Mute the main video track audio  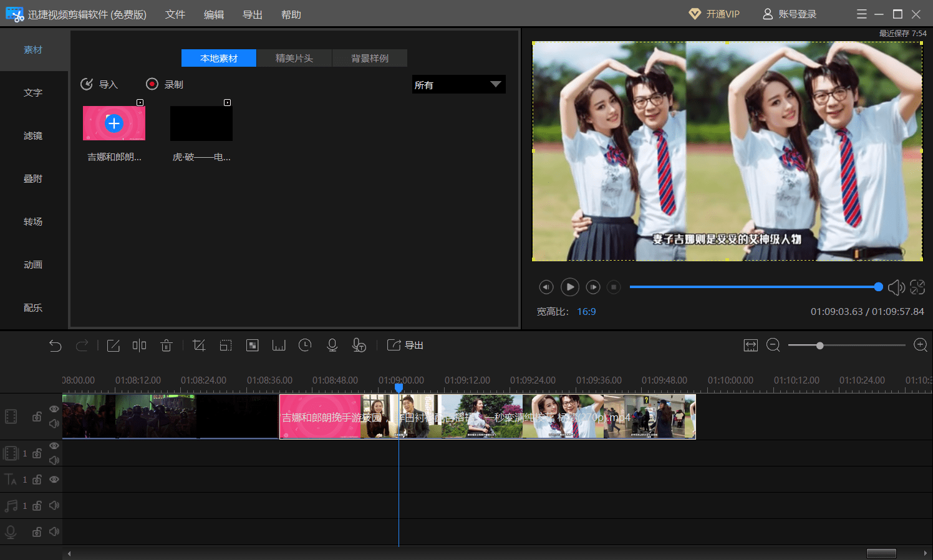tap(54, 423)
